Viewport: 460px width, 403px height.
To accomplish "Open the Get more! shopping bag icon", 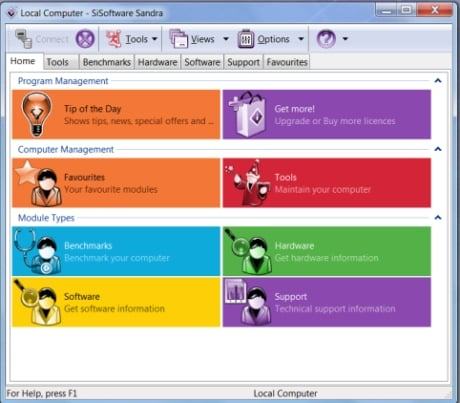I will [x=248, y=114].
